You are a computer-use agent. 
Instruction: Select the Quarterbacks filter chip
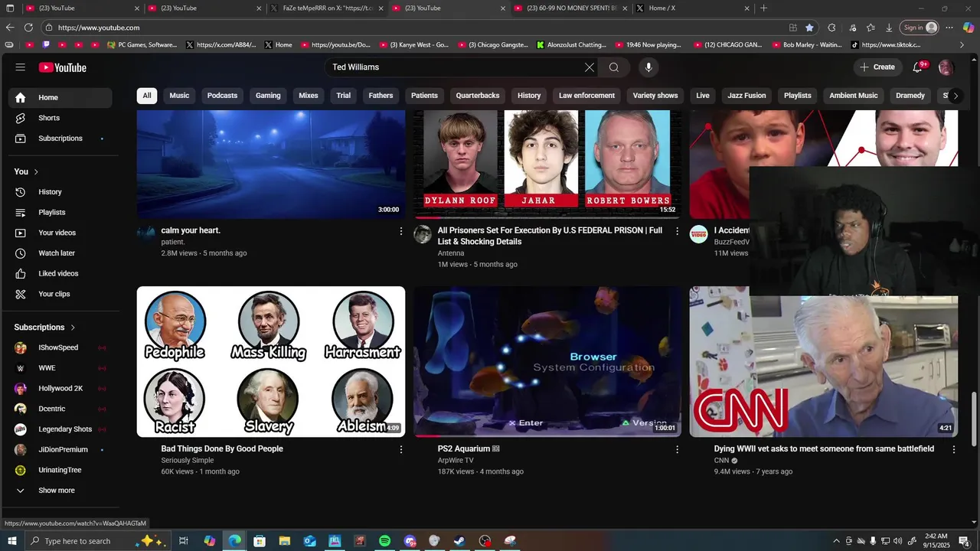point(478,96)
